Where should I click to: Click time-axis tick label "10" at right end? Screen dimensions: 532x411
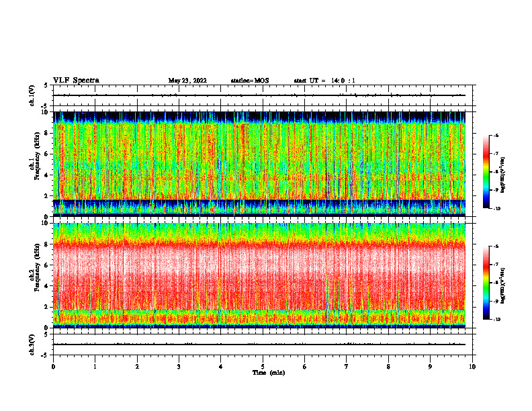(x=472, y=367)
